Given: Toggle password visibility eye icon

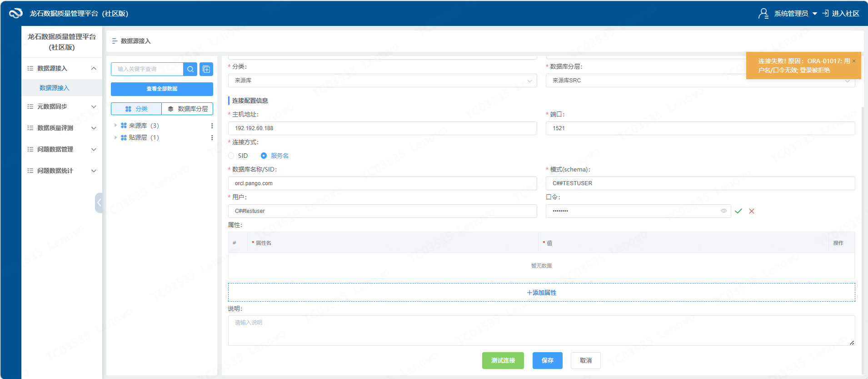Looking at the screenshot, I should 723,211.
